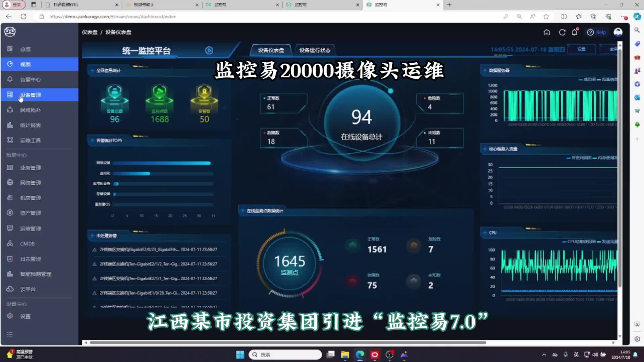Toggle 成功率 legend in 数据服务器 chart
Screen dimensions: 644x362
[587, 79]
